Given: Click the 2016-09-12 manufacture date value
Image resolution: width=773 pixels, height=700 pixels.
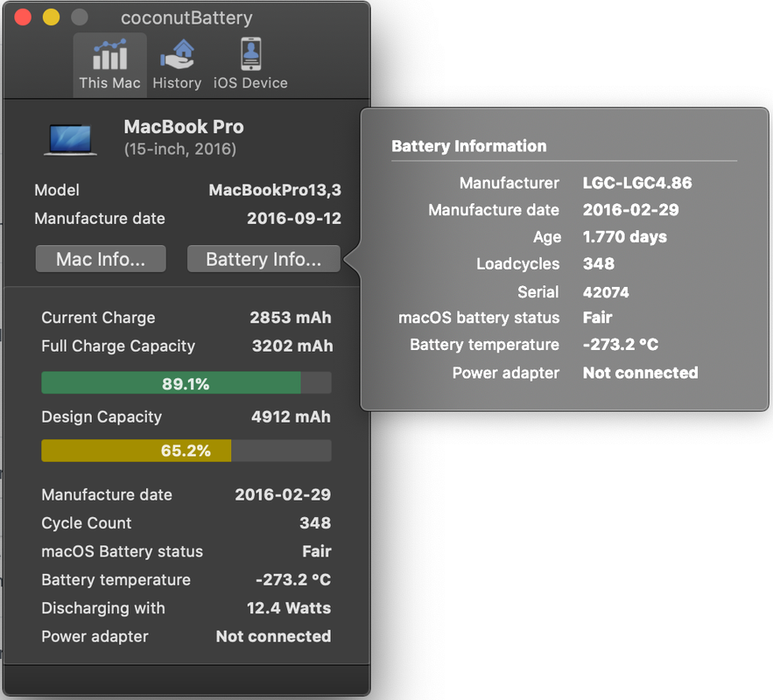Looking at the screenshot, I should [x=294, y=218].
